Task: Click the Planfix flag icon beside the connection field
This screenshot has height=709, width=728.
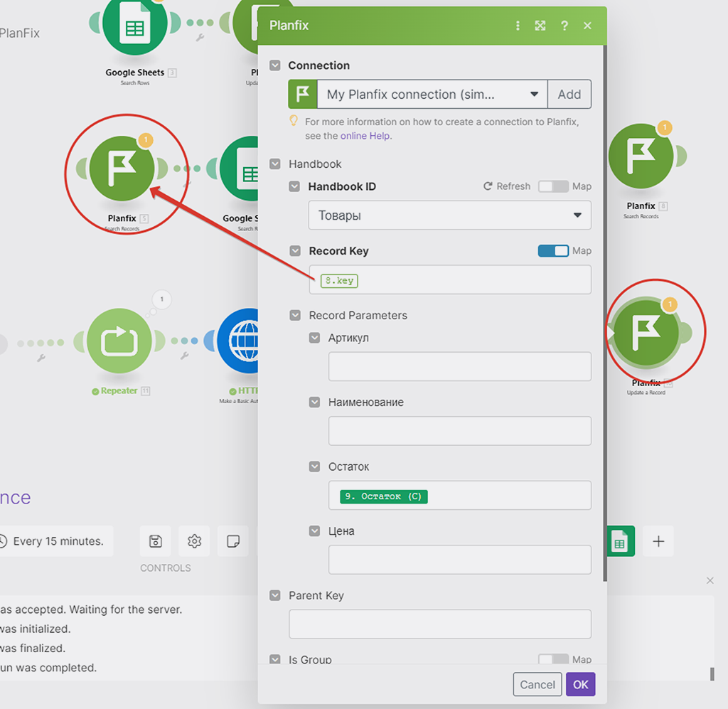Action: pos(303,95)
